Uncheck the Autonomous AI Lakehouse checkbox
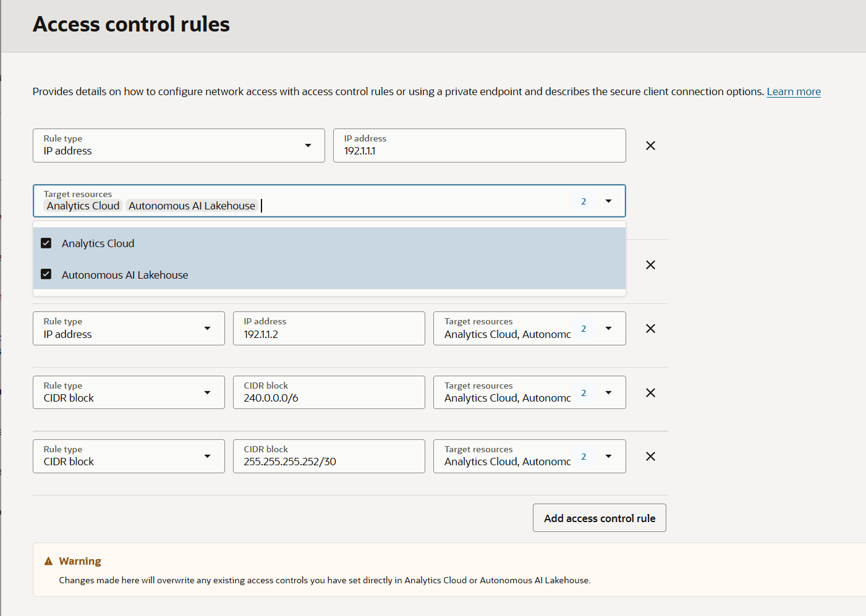866x616 pixels. (46, 274)
